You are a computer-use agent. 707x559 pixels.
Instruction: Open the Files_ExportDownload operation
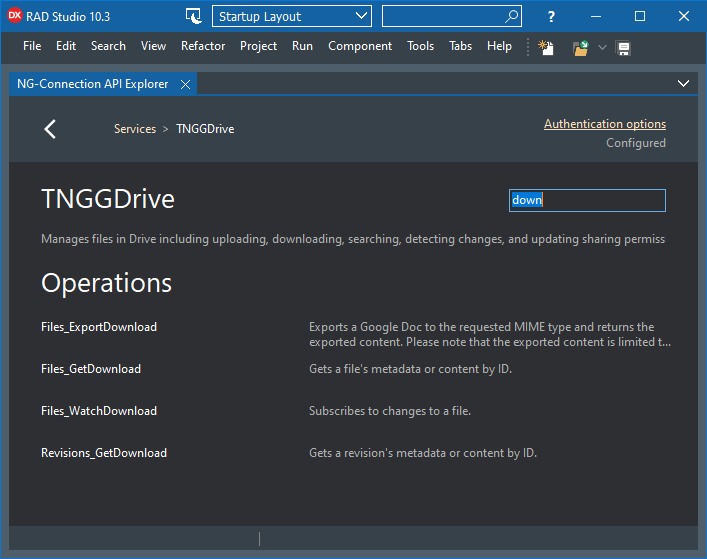[x=99, y=327]
